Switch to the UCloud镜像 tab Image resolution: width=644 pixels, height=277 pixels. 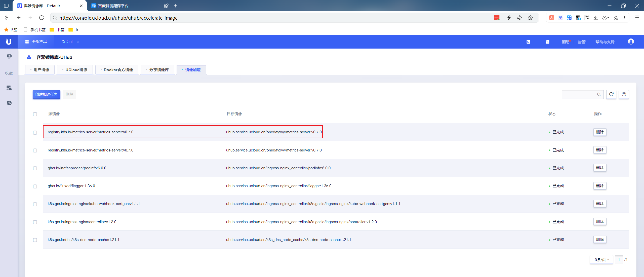[x=75, y=70]
